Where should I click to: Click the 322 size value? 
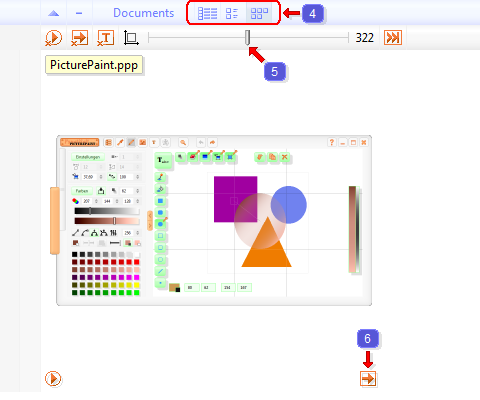365,38
